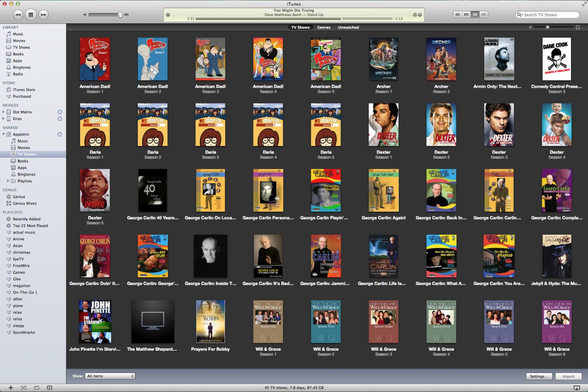Open the Genius section
588x392 pixels.
[19, 197]
